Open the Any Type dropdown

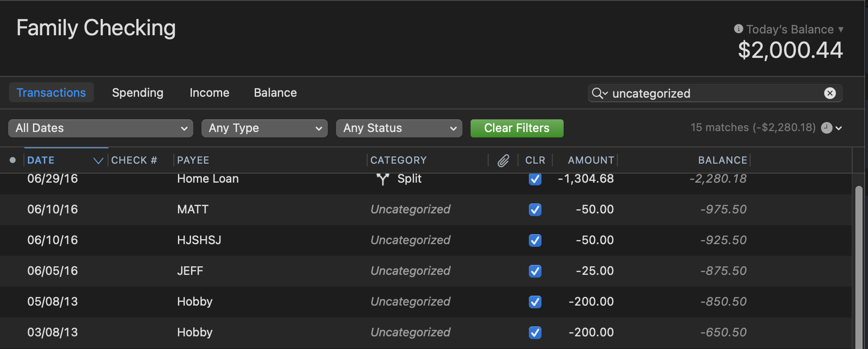(x=264, y=128)
